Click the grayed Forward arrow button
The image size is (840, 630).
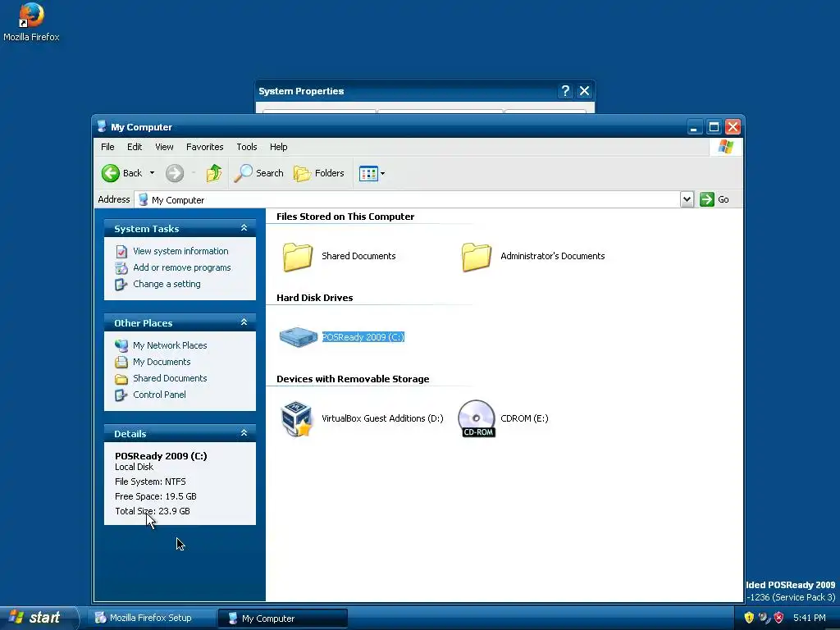click(175, 173)
